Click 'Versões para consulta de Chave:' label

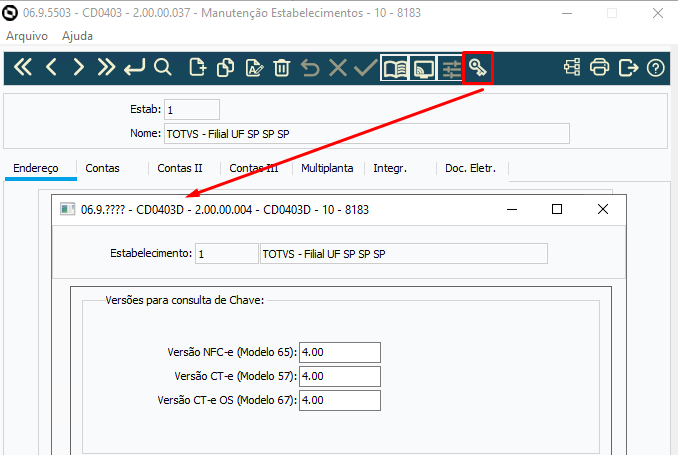[185, 300]
